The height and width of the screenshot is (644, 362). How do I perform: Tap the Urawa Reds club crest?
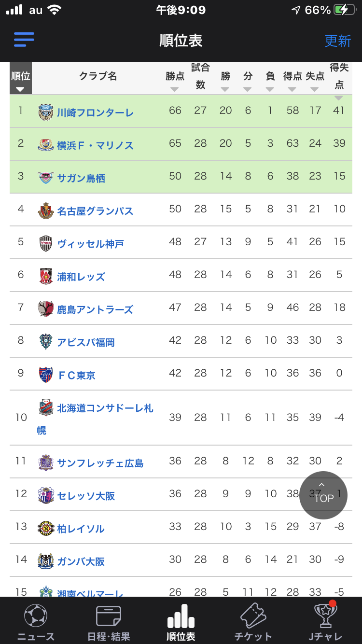(45, 276)
